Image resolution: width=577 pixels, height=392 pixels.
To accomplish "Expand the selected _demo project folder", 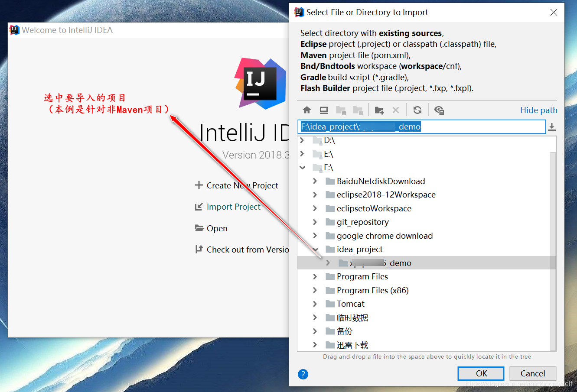I will (x=328, y=263).
